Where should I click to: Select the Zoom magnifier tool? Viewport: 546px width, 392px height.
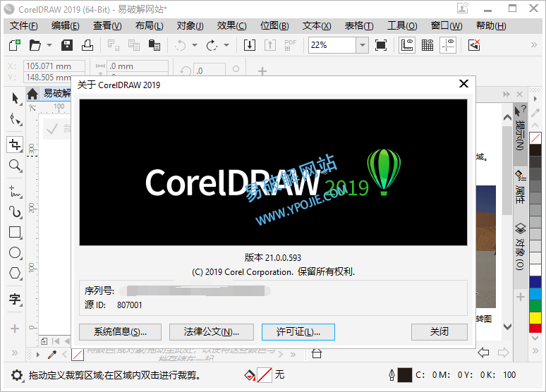pos(15,166)
